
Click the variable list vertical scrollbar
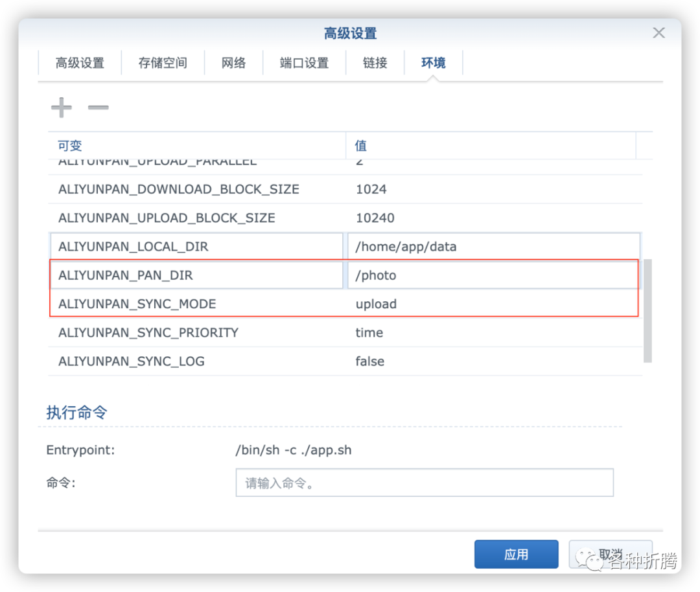(x=647, y=310)
